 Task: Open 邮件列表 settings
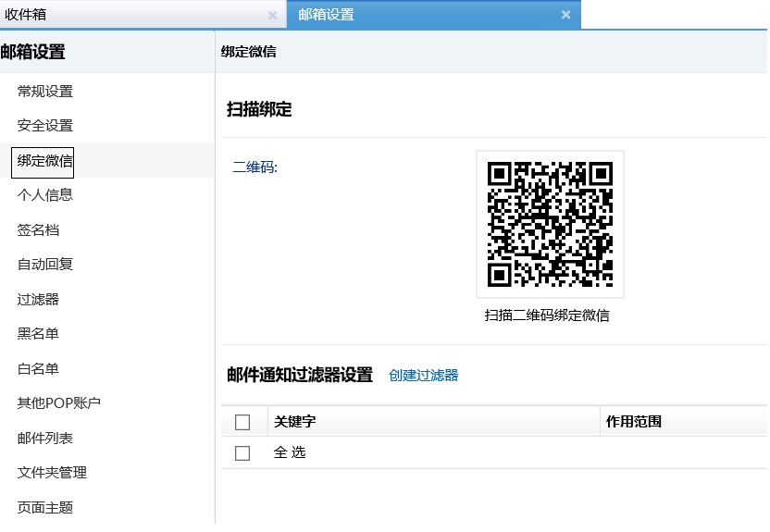45,438
